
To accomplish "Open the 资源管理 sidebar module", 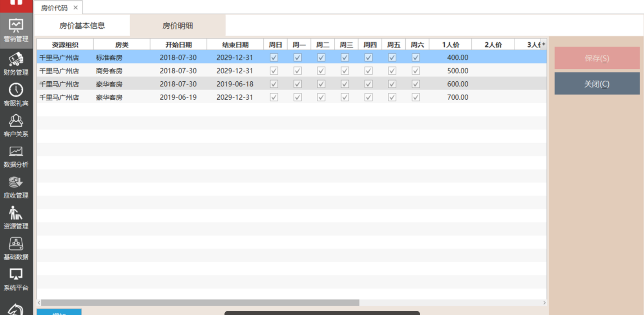I will [x=16, y=218].
